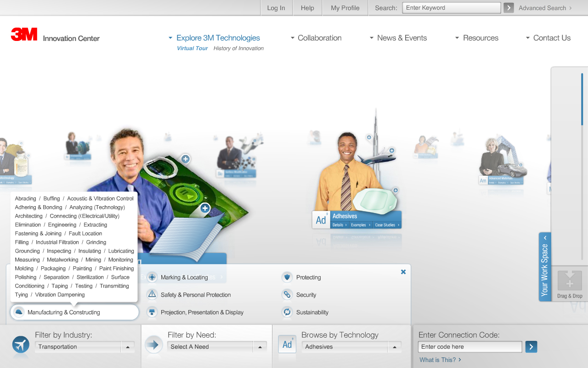This screenshot has width=588, height=368.
Task: Click the Safety & Personal Protection warning icon
Action: pyautogui.click(x=152, y=295)
